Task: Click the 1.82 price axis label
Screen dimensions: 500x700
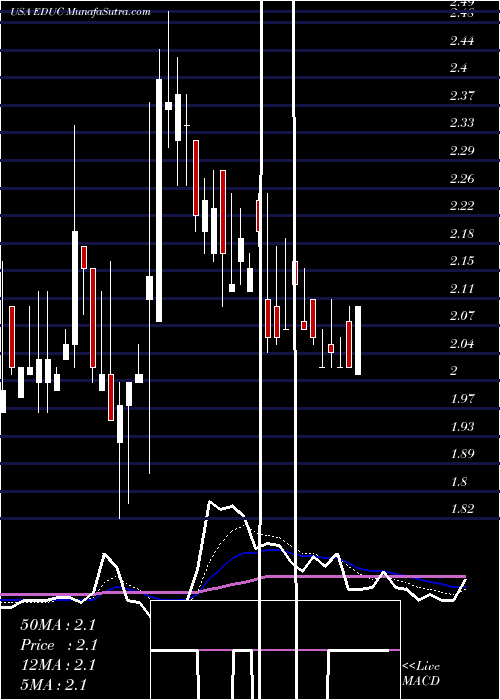Action: (462, 508)
